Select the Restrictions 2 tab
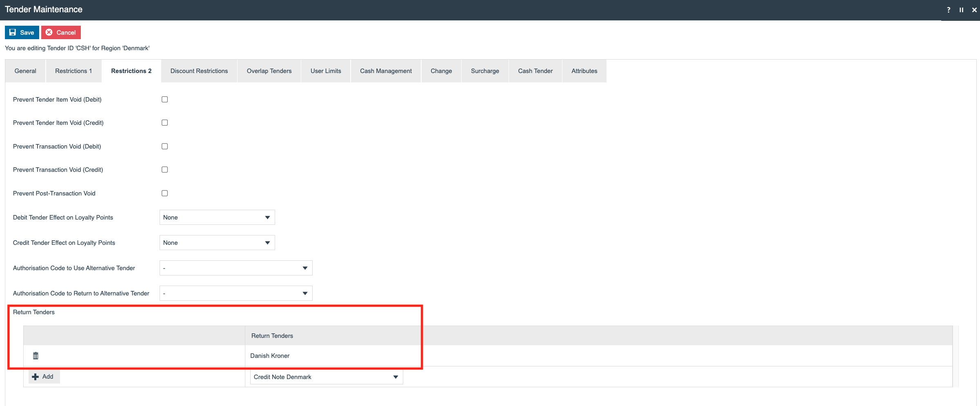 tap(131, 71)
